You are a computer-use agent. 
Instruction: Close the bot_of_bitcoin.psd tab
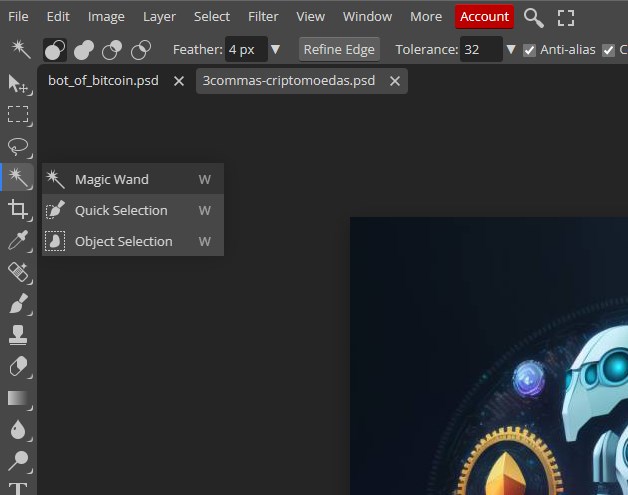tap(179, 81)
